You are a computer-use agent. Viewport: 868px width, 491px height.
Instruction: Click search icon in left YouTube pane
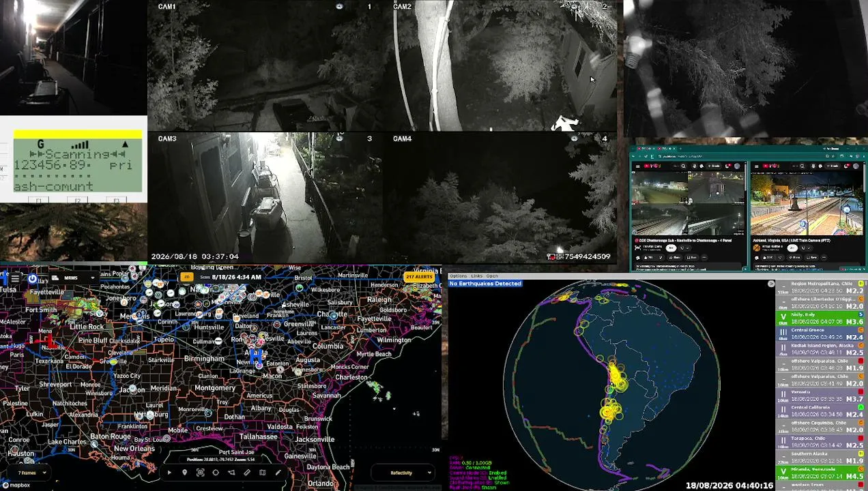[684, 166]
